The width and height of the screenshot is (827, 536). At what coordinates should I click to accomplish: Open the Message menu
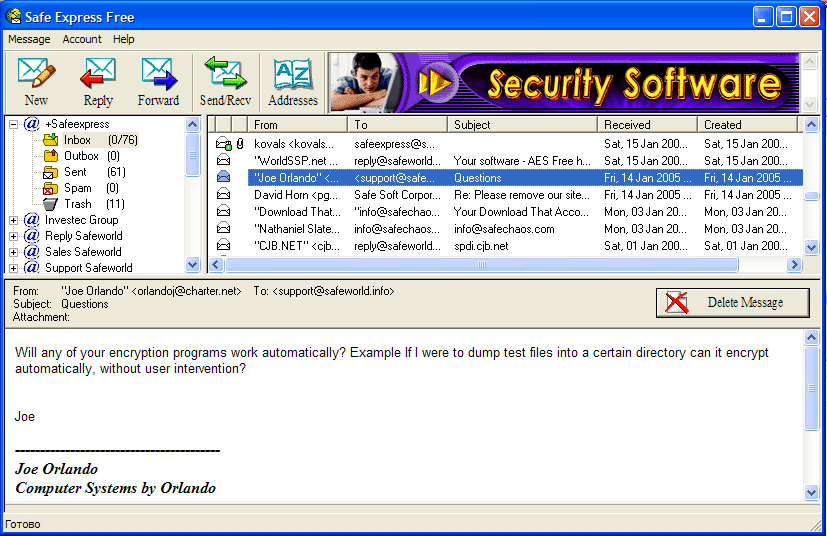(x=29, y=39)
